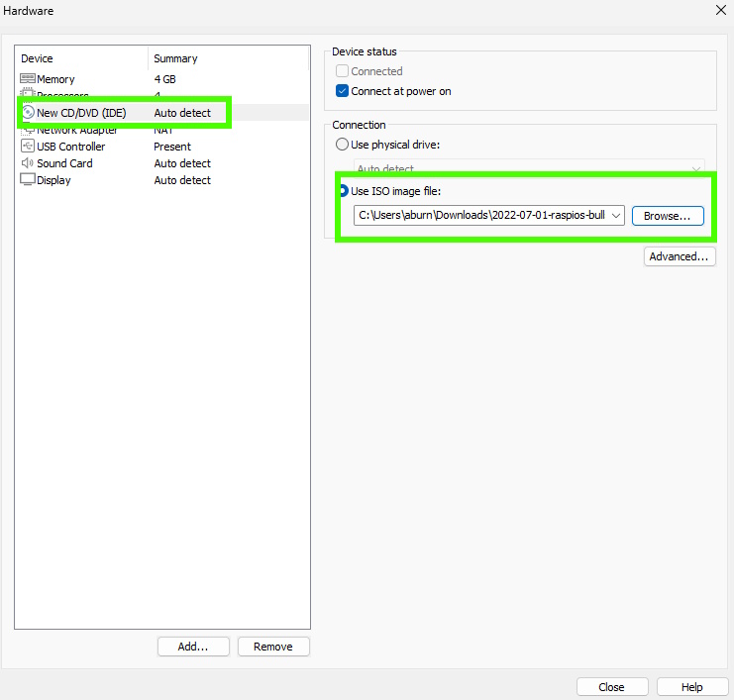This screenshot has width=734, height=700.
Task: Enable the Connect at power on checkbox
Action: pos(342,91)
